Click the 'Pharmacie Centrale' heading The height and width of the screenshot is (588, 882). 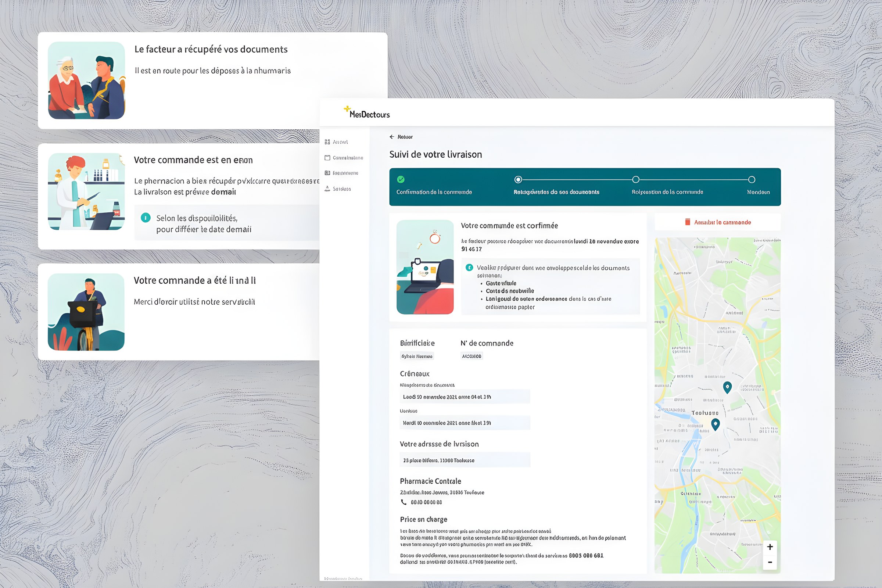(x=430, y=481)
